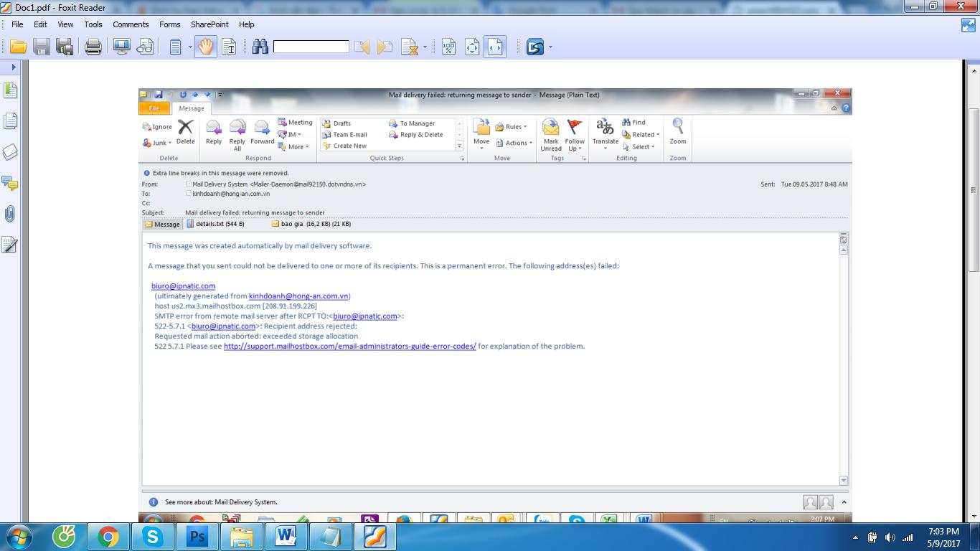
Task: Open the Comments panel icon
Action: click(10, 183)
